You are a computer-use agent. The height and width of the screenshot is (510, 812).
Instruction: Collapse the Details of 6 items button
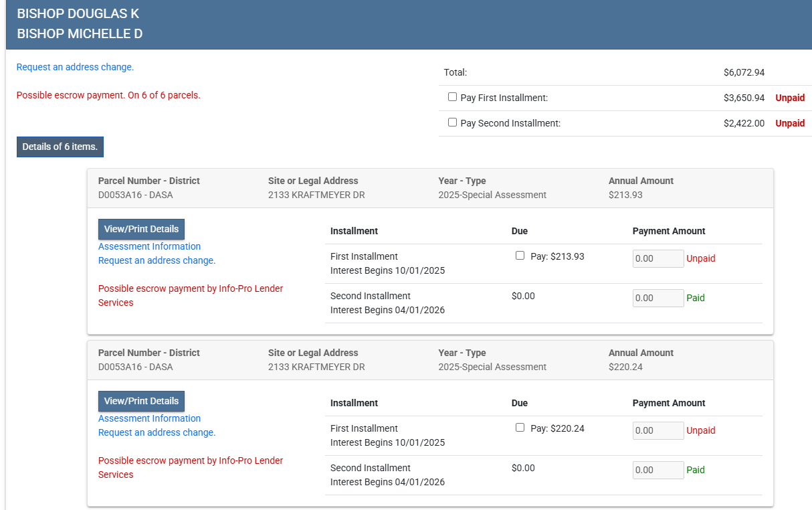tap(60, 147)
